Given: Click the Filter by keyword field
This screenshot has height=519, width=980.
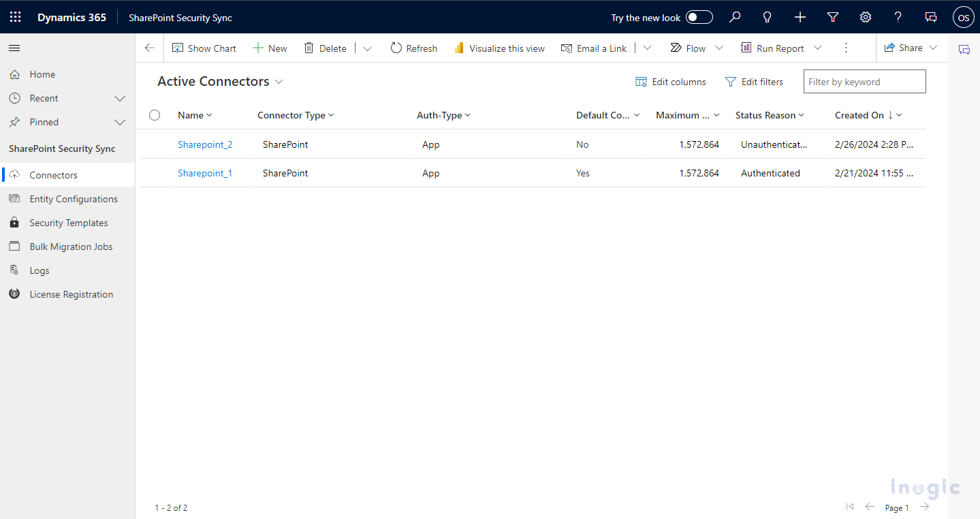Looking at the screenshot, I should 864,82.
